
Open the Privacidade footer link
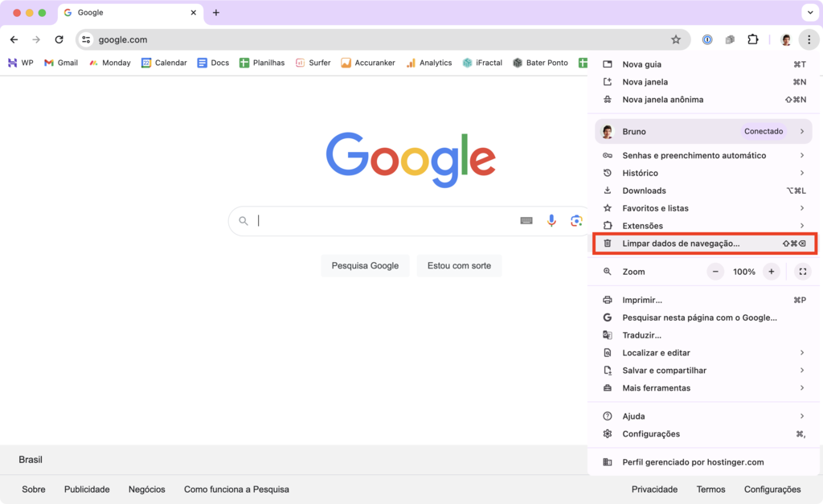pos(654,489)
